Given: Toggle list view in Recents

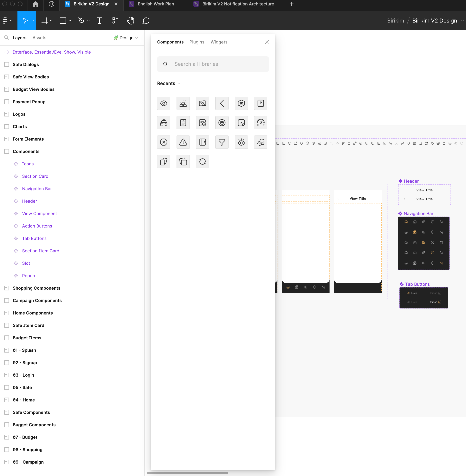Looking at the screenshot, I should pyautogui.click(x=266, y=84).
